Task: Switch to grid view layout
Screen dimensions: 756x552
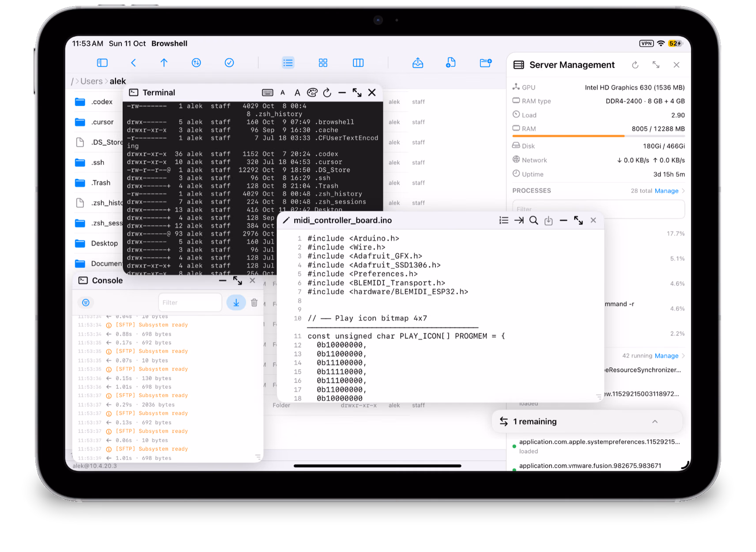Action: [323, 63]
